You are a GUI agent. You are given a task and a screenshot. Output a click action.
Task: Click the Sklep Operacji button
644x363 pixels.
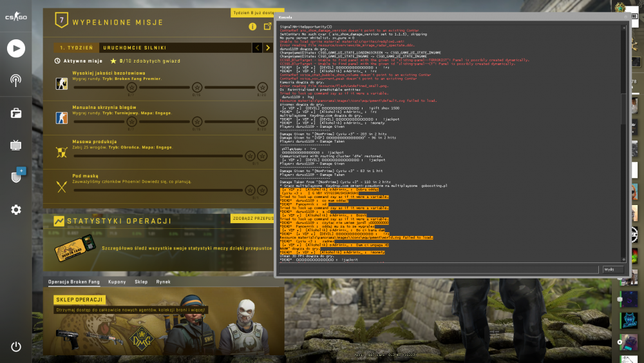point(79,300)
